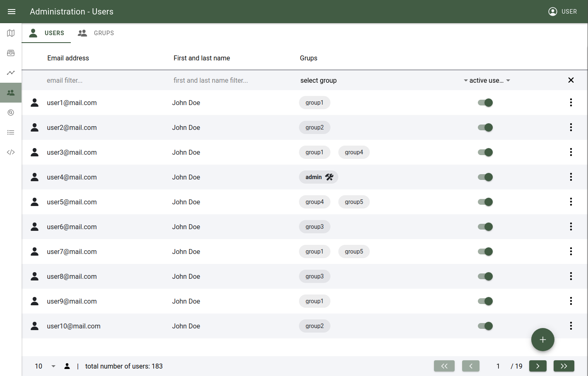Click total number of users: 183

tap(124, 366)
